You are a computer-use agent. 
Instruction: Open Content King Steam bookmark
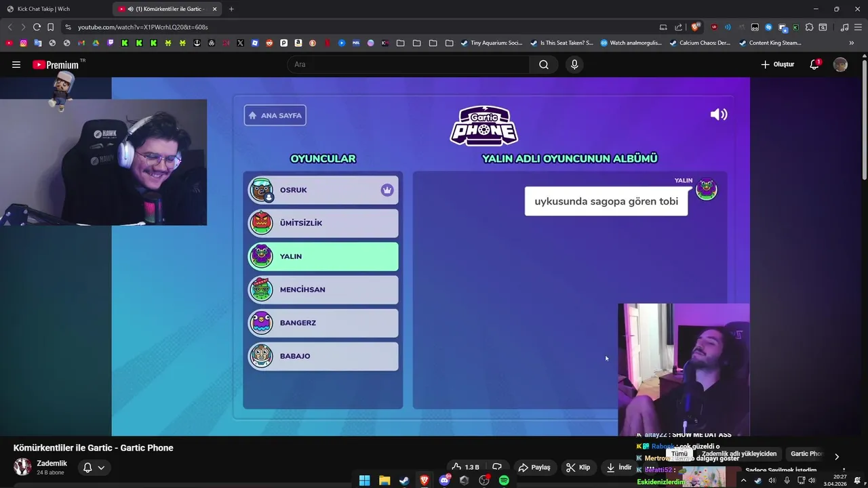(770, 43)
